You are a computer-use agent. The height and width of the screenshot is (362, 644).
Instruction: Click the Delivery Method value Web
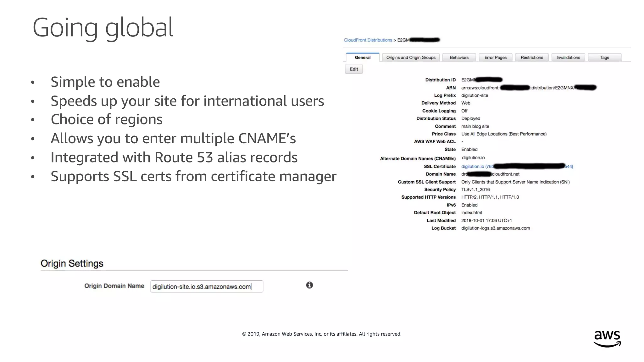[x=466, y=103]
